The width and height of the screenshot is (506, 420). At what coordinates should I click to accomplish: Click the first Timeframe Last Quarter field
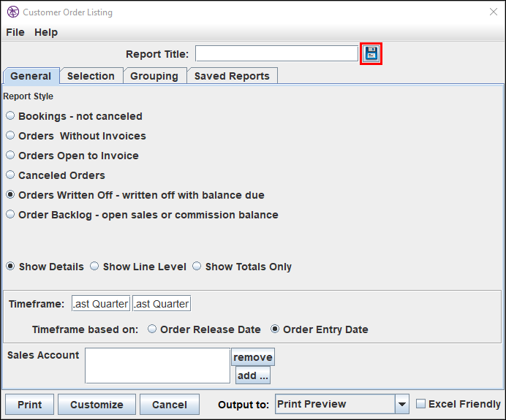click(101, 303)
